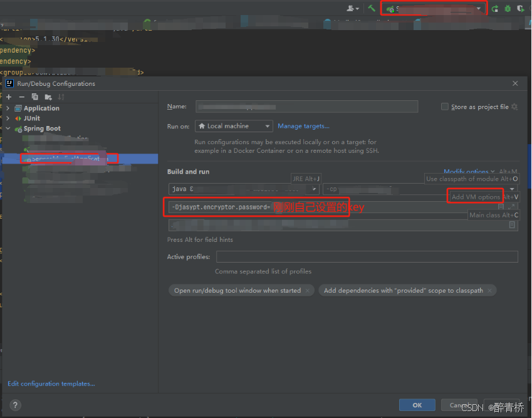The image size is (532, 418).
Task: Build the project with hammer icon
Action: pyautogui.click(x=372, y=8)
